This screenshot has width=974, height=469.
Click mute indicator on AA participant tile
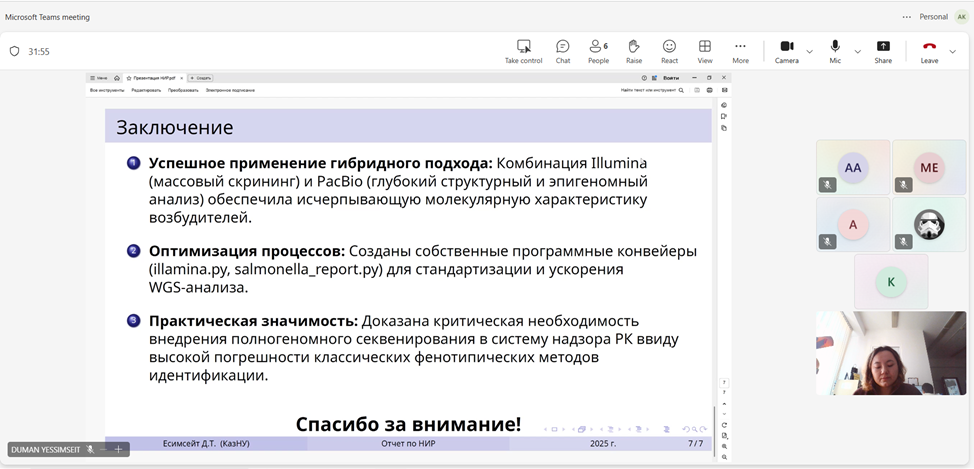[x=828, y=185]
